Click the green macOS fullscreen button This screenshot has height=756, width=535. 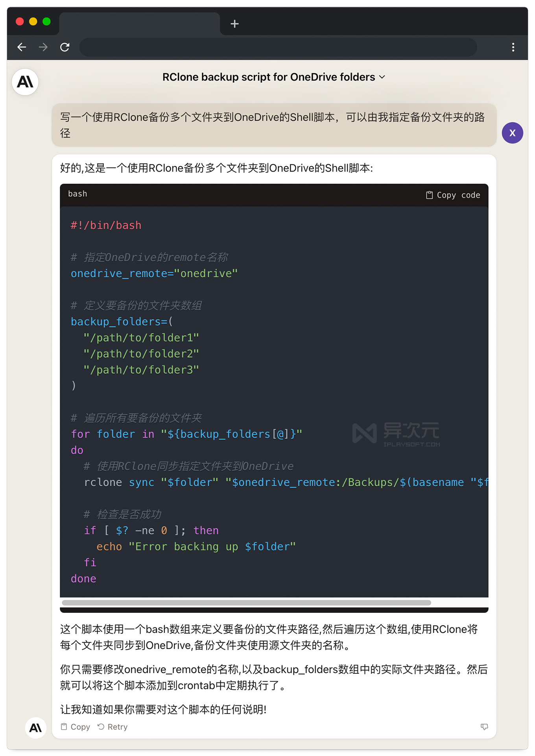coord(46,21)
